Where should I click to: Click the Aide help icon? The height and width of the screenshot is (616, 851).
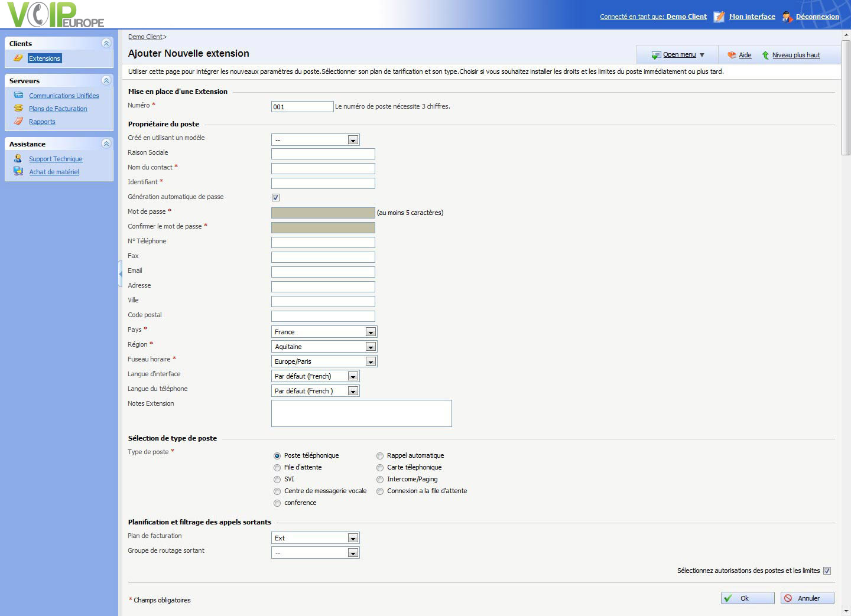click(732, 55)
